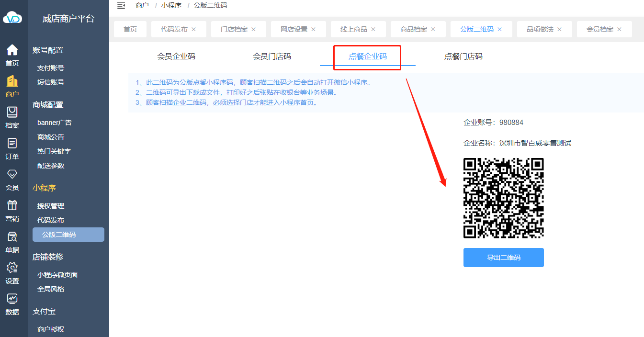Go to 会员 member diamond icon
644x337 pixels.
(x=12, y=175)
